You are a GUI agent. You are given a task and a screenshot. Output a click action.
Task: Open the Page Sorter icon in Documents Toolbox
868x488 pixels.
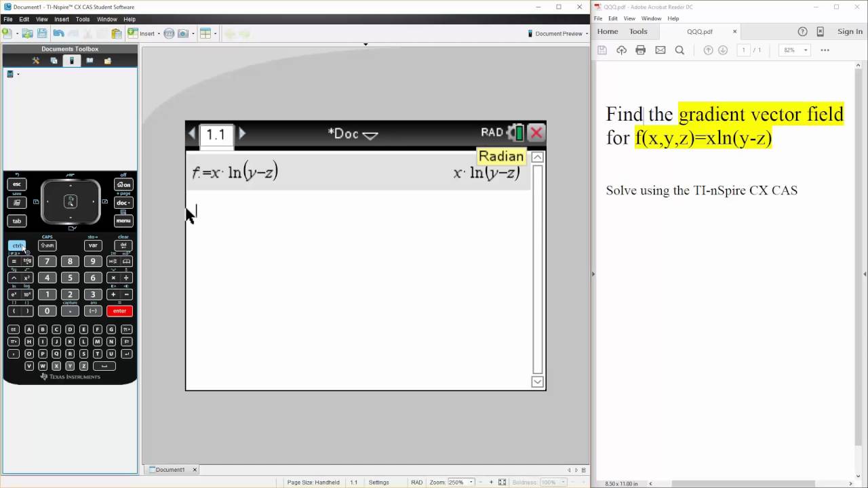(54, 60)
